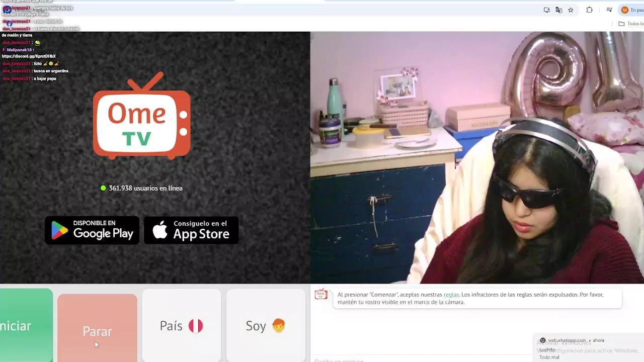This screenshot has width=644, height=362.
Task: Click the message input field
Action: coord(423,359)
